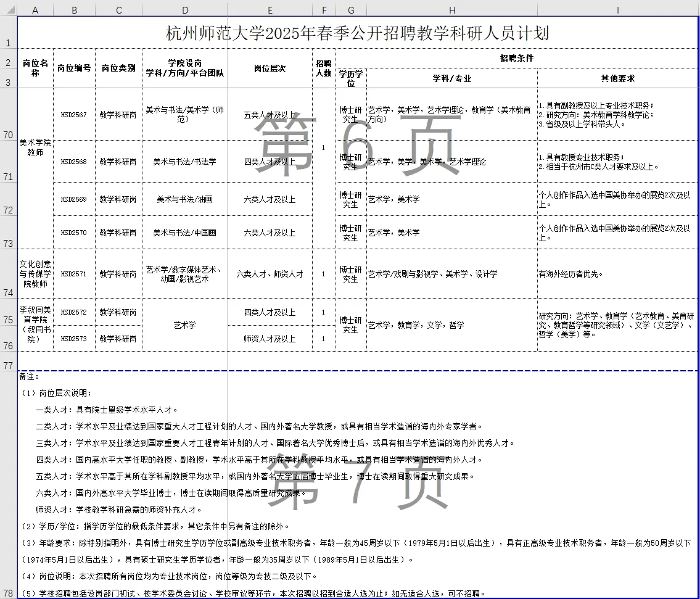Screen dimensions: 700x599
Task: Click the 文化创意与传媒学院教师 cell
Action: pos(35,273)
